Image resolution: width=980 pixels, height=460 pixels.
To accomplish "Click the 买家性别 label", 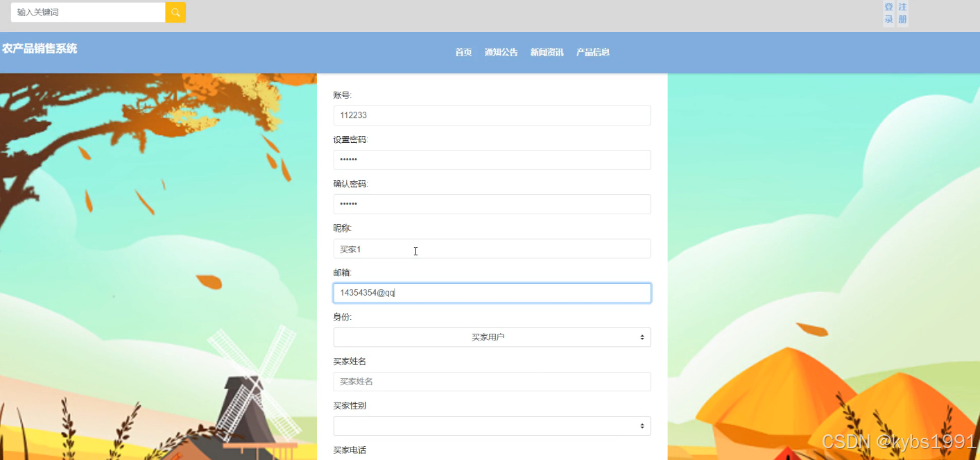I will pyautogui.click(x=350, y=406).
